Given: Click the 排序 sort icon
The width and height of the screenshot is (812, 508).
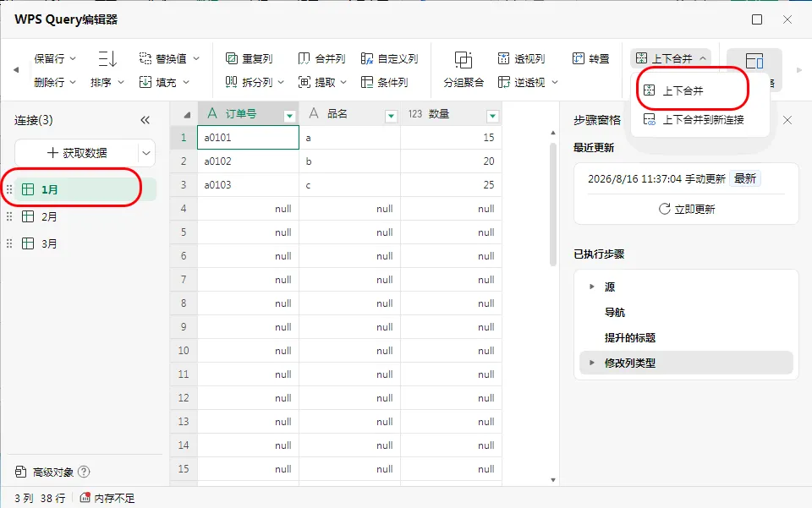Looking at the screenshot, I should tap(107, 59).
